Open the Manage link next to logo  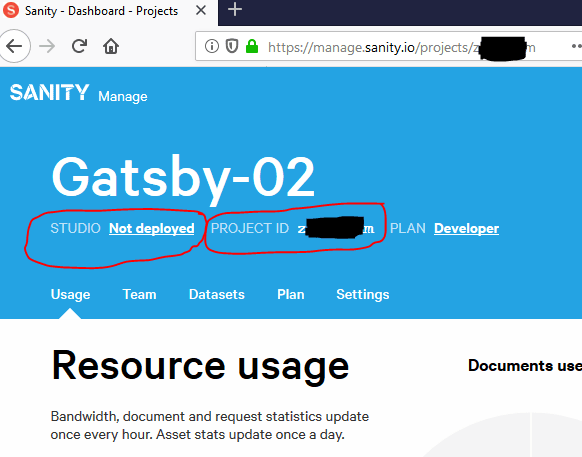point(123,97)
